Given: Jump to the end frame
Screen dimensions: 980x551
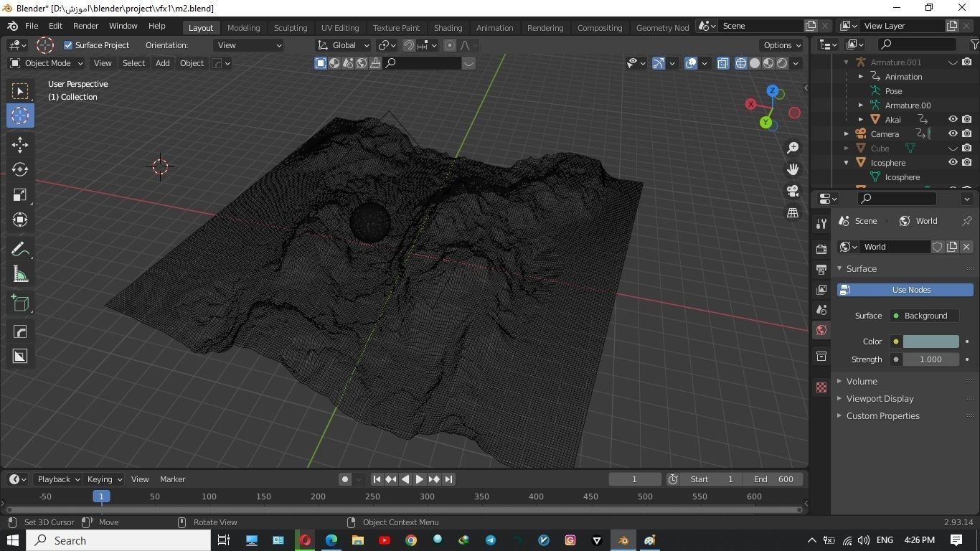Looking at the screenshot, I should click(448, 479).
